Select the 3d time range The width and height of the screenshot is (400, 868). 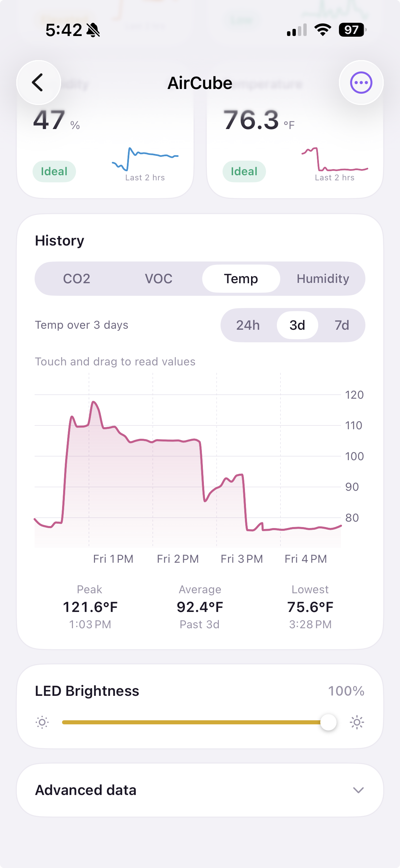(x=297, y=325)
